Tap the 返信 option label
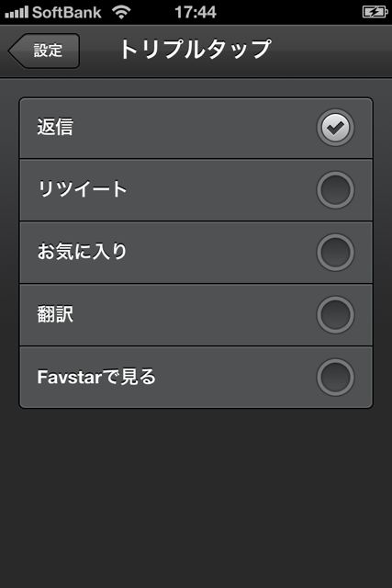Image resolution: width=392 pixels, height=588 pixels. click(x=55, y=127)
